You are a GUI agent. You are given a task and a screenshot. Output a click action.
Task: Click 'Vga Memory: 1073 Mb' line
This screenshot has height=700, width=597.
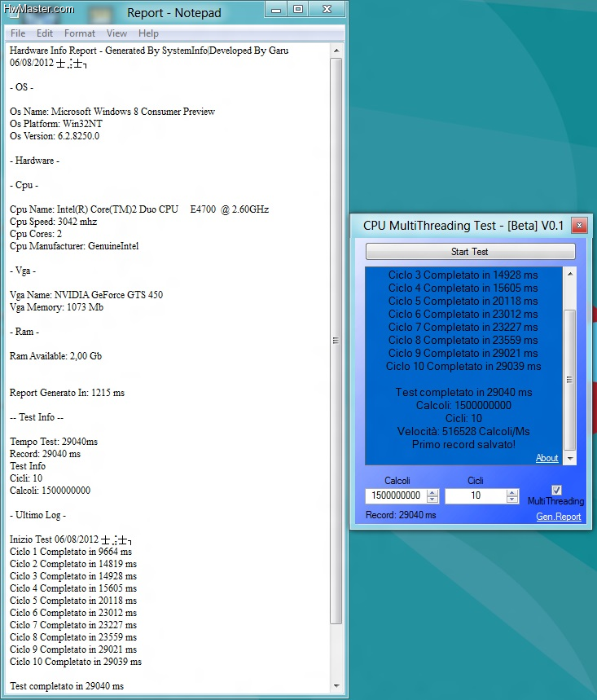tap(57, 307)
